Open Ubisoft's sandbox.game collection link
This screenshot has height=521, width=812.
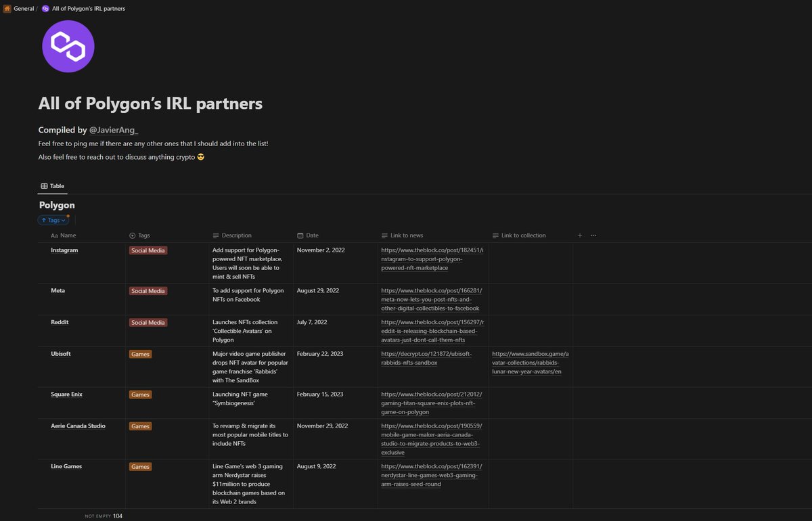tap(531, 363)
